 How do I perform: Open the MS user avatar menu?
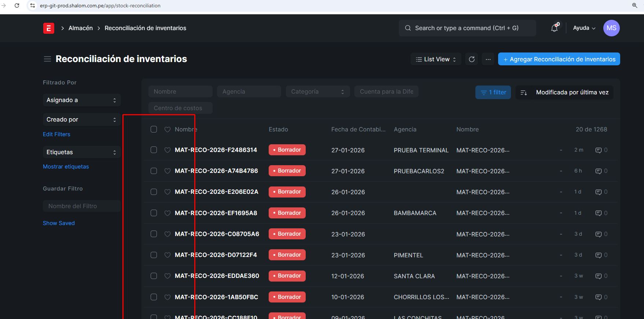pyautogui.click(x=611, y=28)
